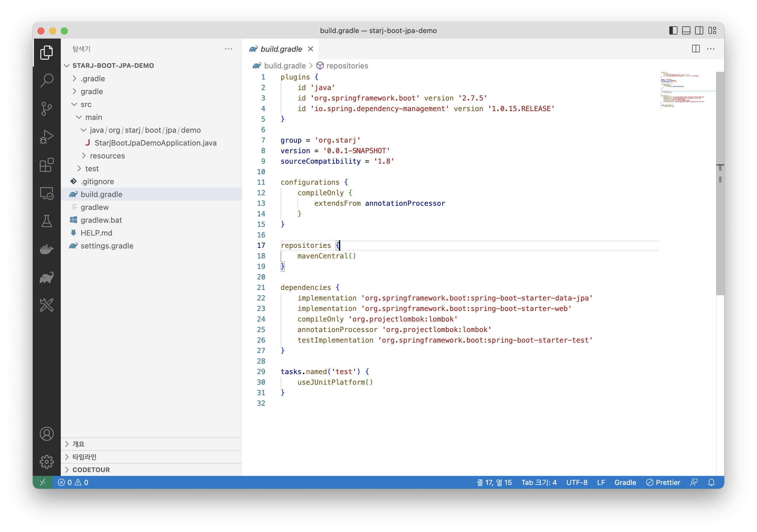Change the Gradle language mode
757x532 pixels.
625,482
